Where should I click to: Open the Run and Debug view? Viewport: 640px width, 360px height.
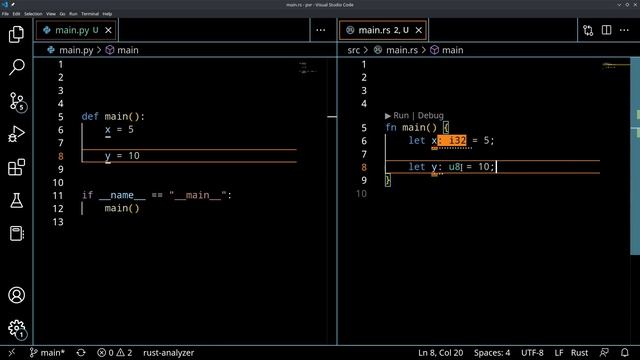pyautogui.click(x=16, y=134)
